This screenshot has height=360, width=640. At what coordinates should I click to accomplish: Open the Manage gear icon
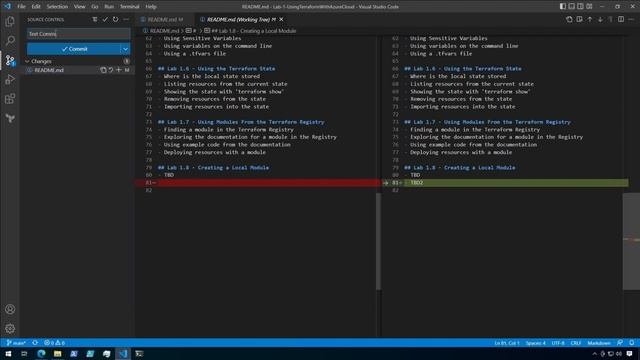pos(10,329)
